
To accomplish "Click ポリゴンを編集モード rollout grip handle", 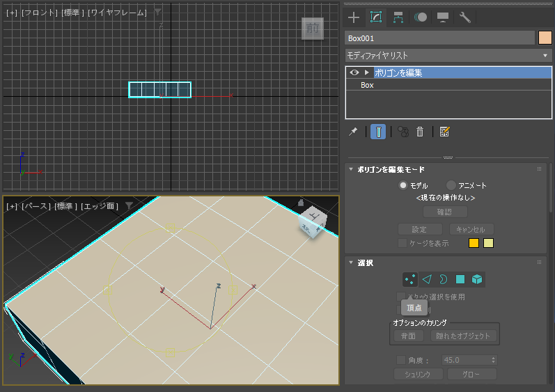I will click(x=540, y=169).
